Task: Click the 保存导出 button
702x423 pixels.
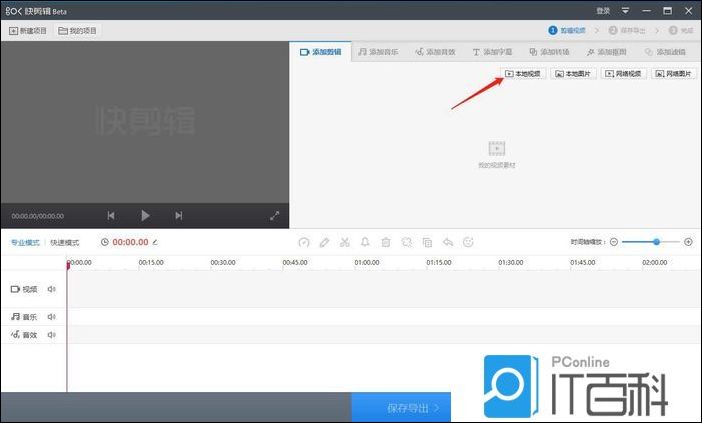Action: coord(401,408)
